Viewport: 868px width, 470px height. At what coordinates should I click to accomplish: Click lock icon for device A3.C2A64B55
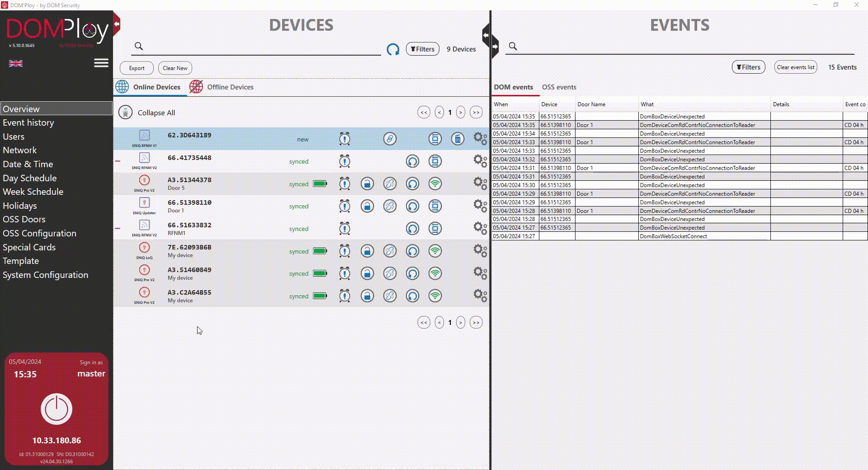click(x=367, y=296)
